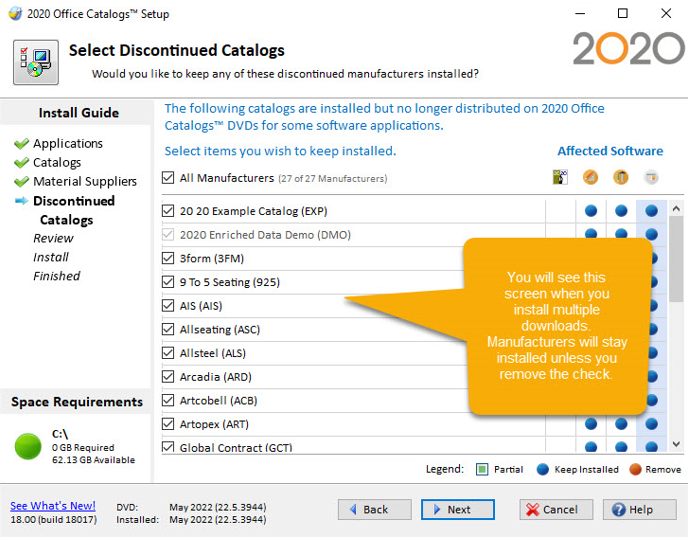Click the Remove legend orange dot
The image size is (688, 537).
[x=635, y=469]
